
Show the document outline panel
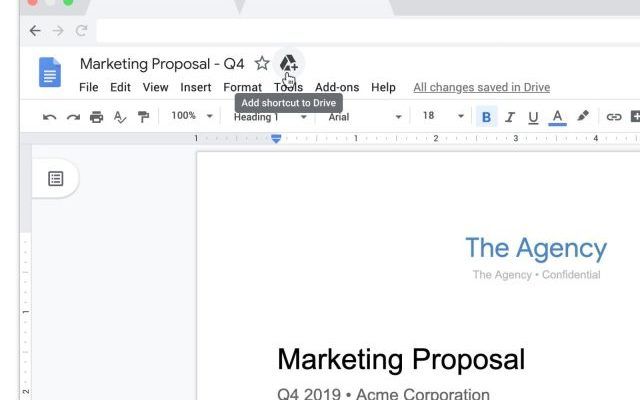(x=56, y=178)
